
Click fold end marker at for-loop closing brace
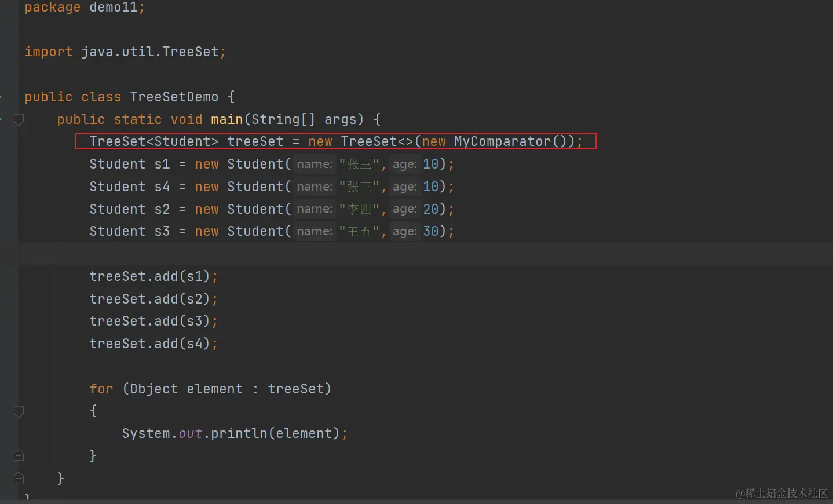(19, 456)
